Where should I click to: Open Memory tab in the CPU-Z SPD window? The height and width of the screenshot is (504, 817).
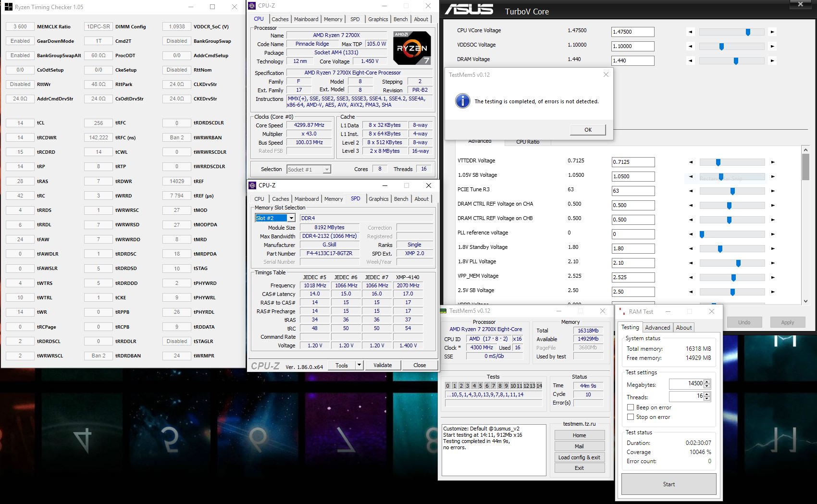click(334, 199)
